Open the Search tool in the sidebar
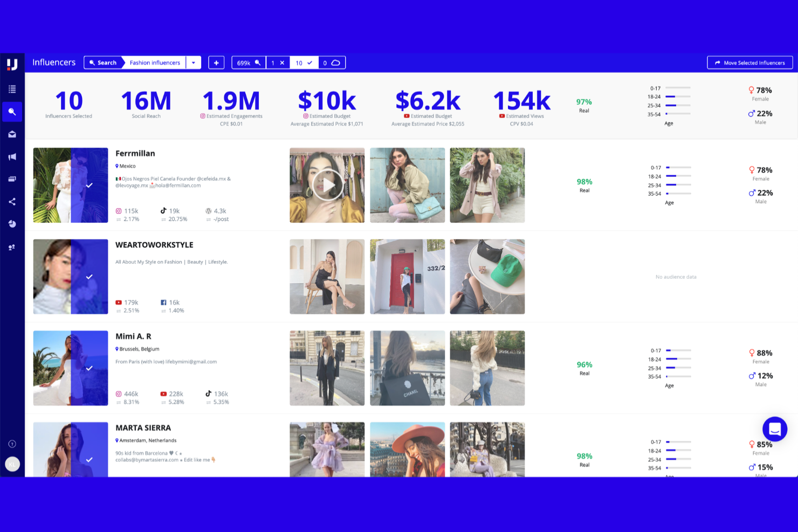Screen dimensions: 798x532 [x=12, y=112]
